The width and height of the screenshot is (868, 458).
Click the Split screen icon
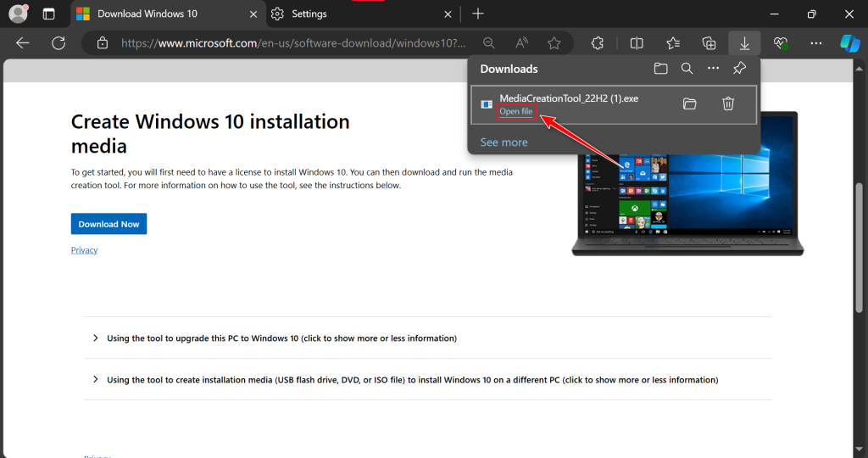(637, 43)
